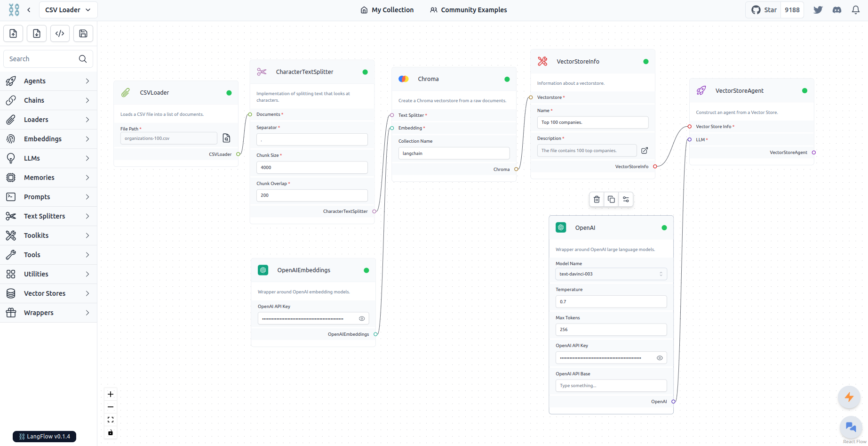
Task: Expand the Tools category
Action: [48, 255]
